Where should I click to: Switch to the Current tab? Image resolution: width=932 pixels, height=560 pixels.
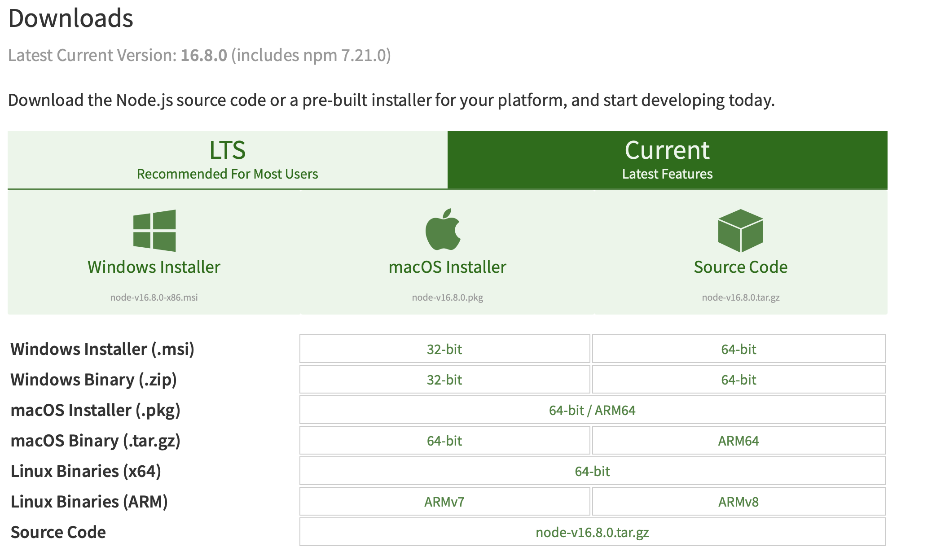(x=668, y=160)
